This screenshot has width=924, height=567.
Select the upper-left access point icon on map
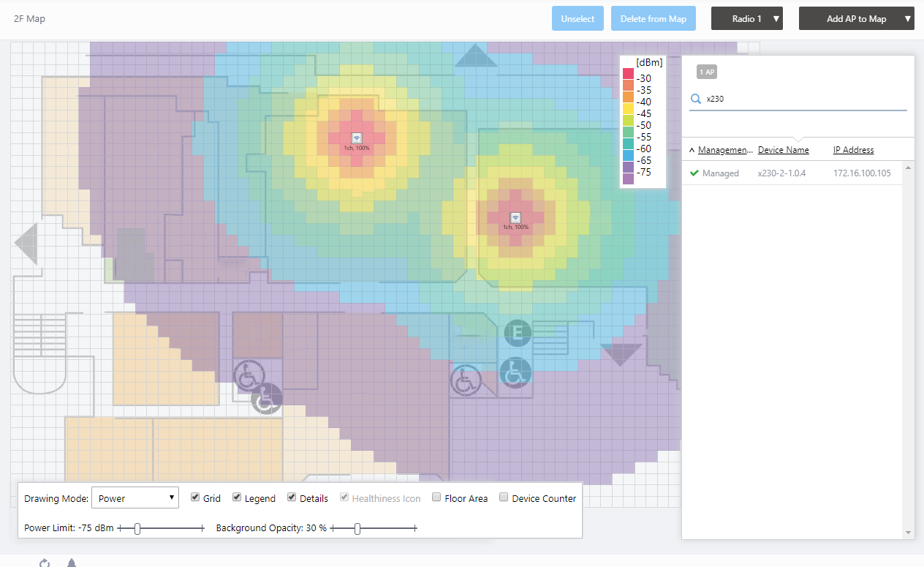click(x=357, y=138)
